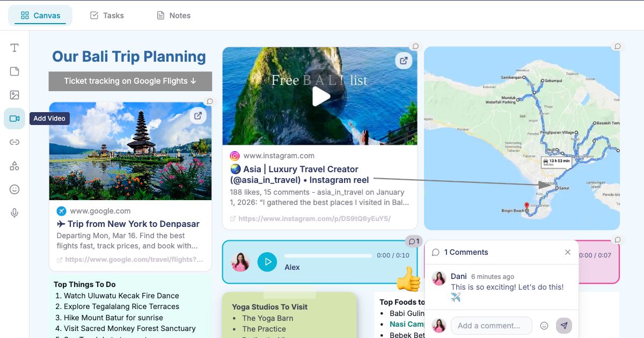Image resolution: width=644 pixels, height=338 pixels.
Task: Click the Instagram logo on the reel card
Action: click(x=235, y=156)
